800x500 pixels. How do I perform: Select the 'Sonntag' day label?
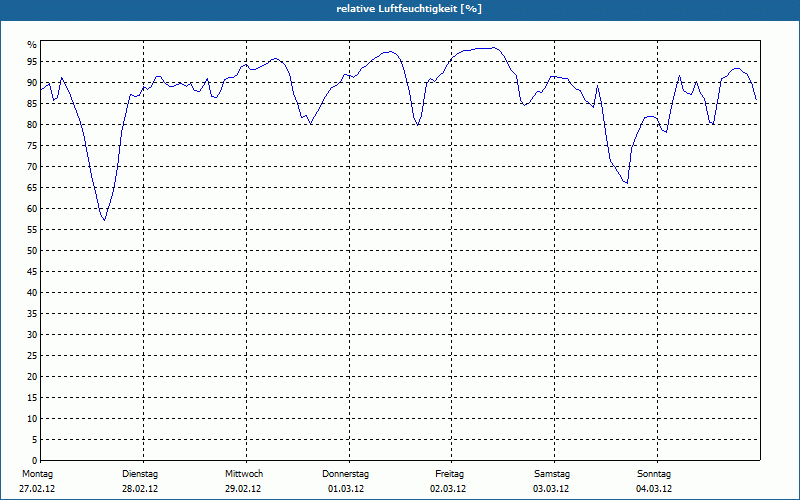654,474
